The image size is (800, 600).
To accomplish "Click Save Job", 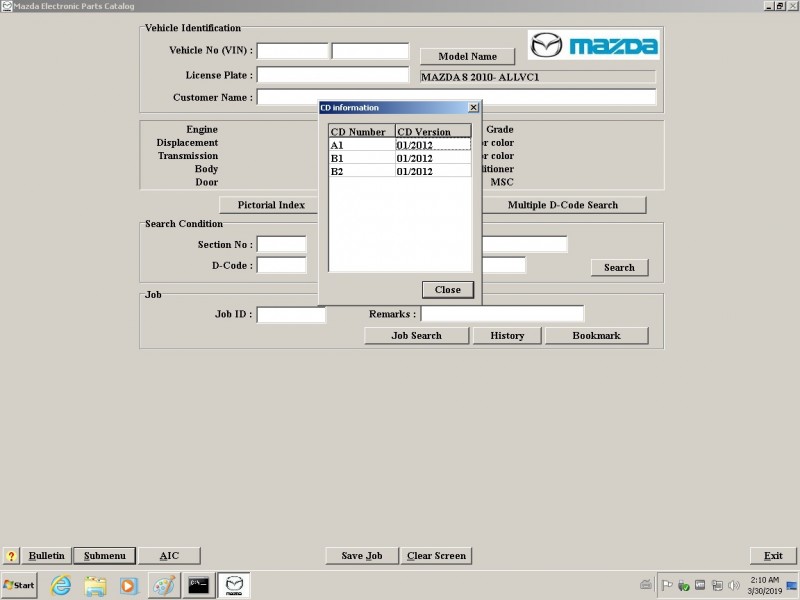I will (362, 556).
